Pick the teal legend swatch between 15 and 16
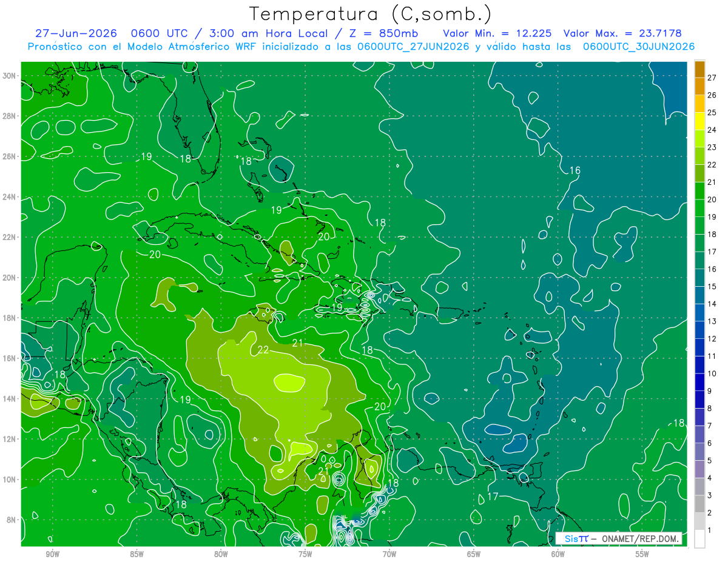Image resolution: width=728 pixels, height=562 pixels. 699,278
